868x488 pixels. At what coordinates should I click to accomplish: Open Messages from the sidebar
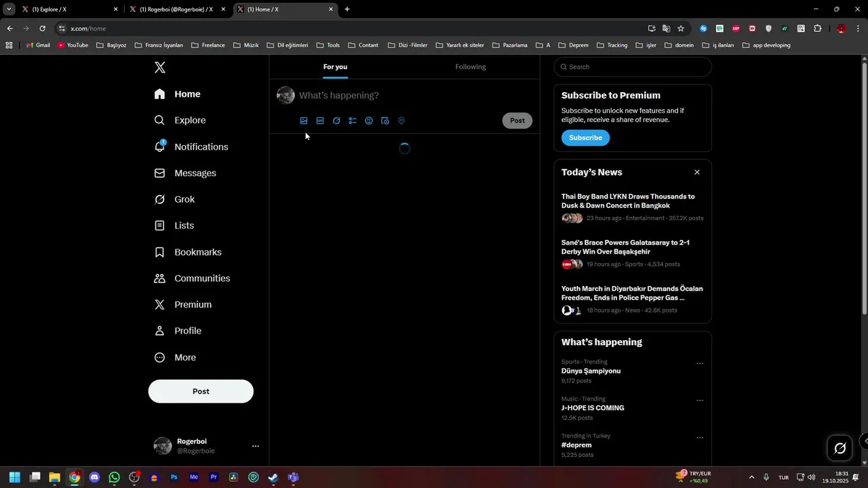[185, 173]
